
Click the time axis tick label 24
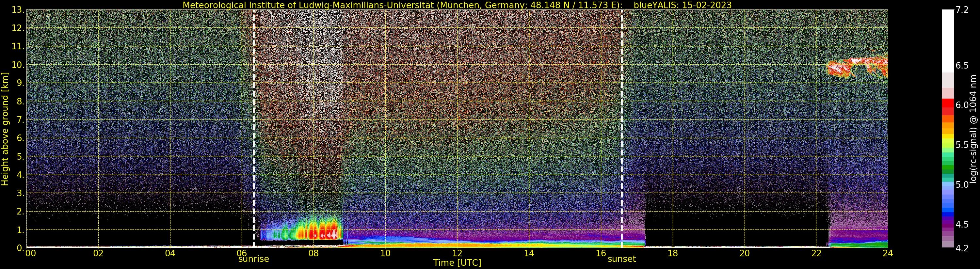coord(888,253)
